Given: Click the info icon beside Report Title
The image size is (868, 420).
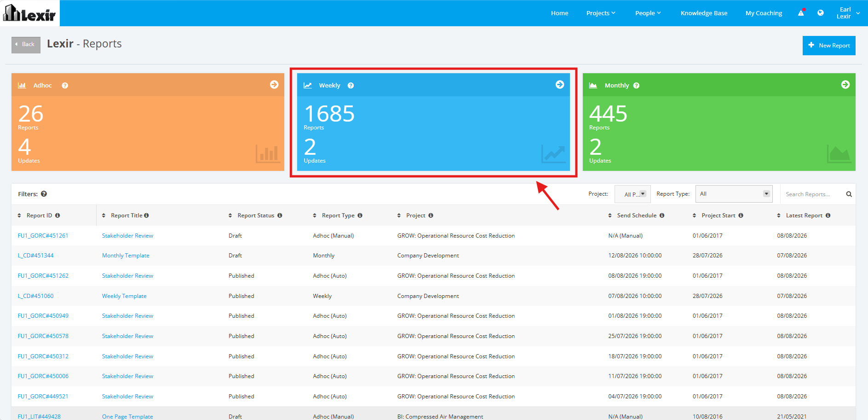Looking at the screenshot, I should click(x=146, y=216).
